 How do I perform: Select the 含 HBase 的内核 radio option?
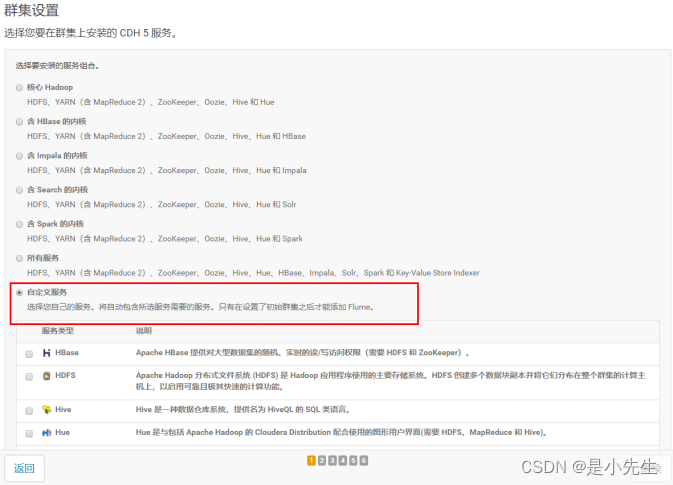tap(19, 122)
